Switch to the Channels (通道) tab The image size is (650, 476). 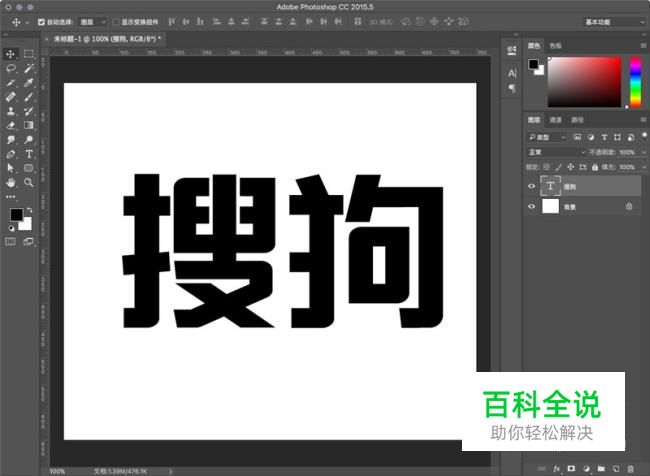point(555,120)
